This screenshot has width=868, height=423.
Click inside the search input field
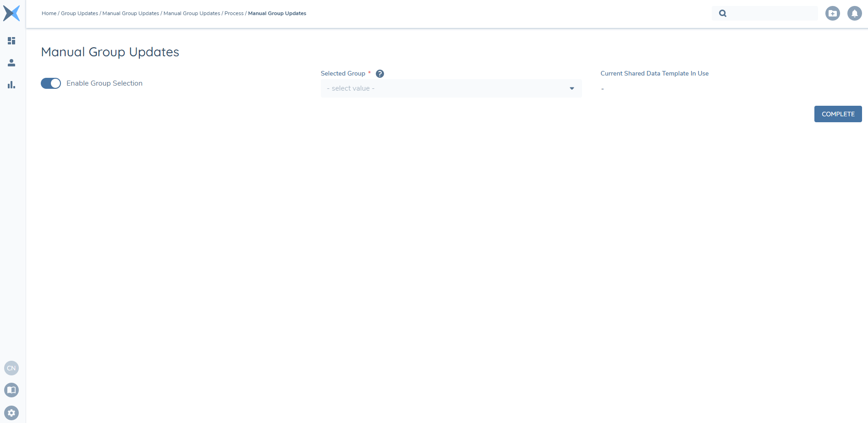(765, 13)
